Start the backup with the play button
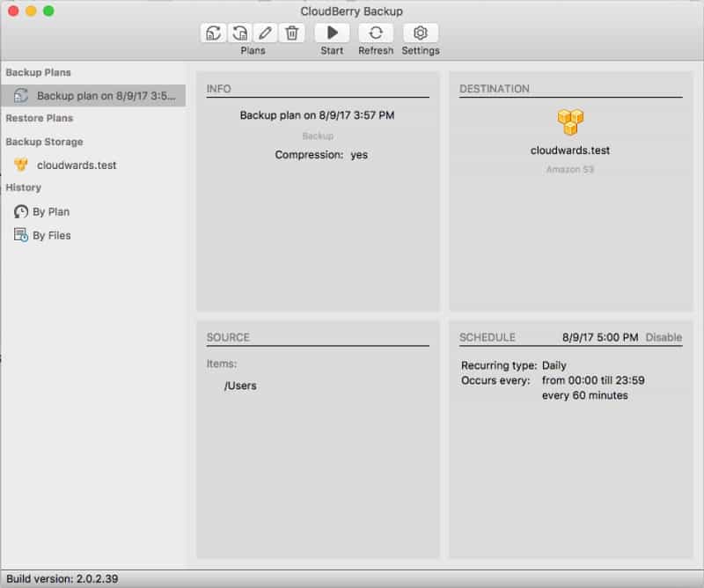 coord(333,33)
